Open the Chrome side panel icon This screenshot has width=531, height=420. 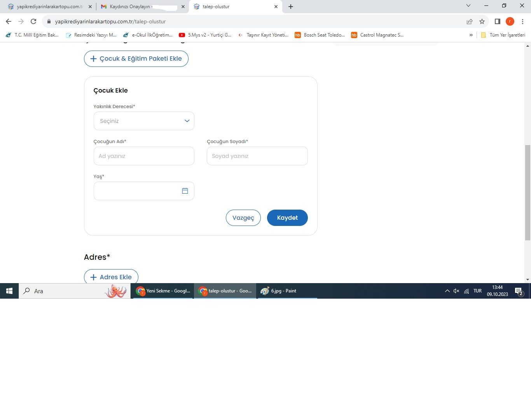click(x=497, y=21)
